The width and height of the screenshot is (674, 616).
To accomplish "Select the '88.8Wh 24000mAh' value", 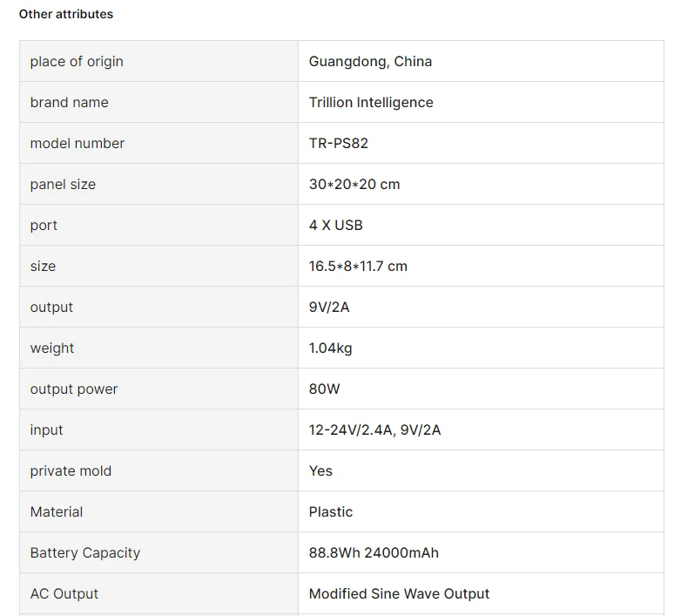I will (374, 552).
